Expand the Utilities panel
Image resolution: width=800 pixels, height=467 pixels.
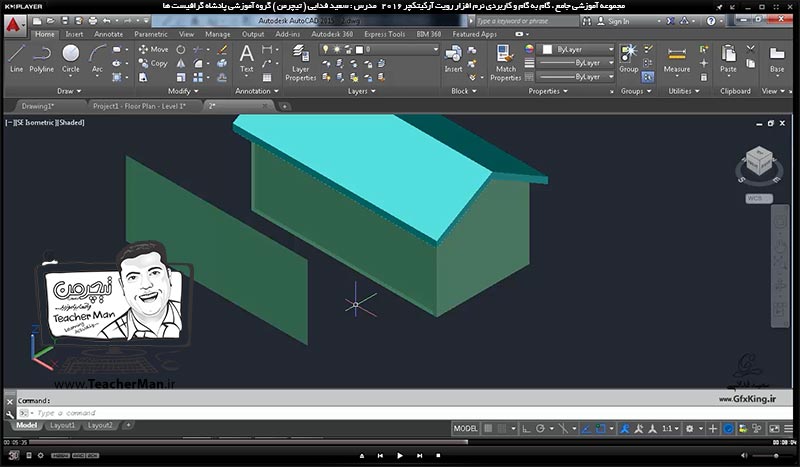pyautogui.click(x=684, y=91)
